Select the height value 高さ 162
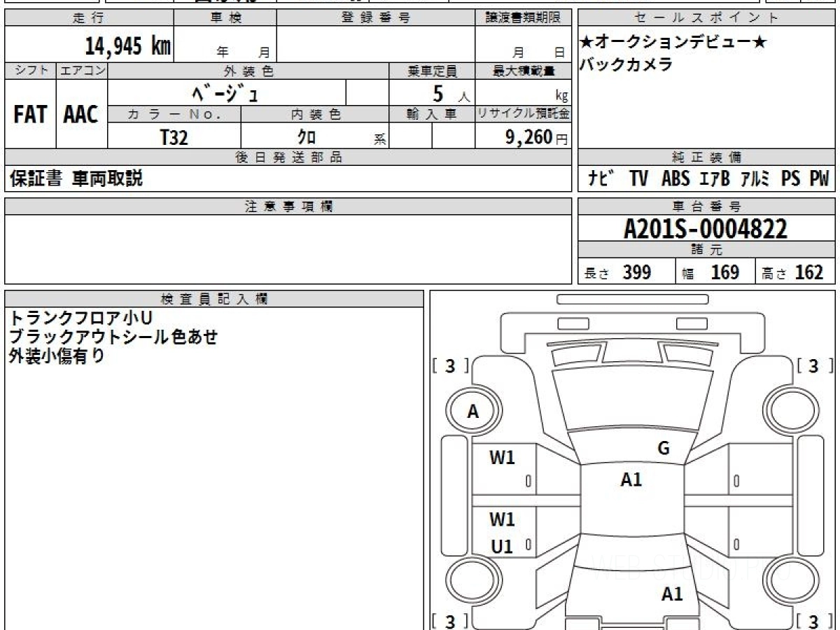 coord(792,272)
